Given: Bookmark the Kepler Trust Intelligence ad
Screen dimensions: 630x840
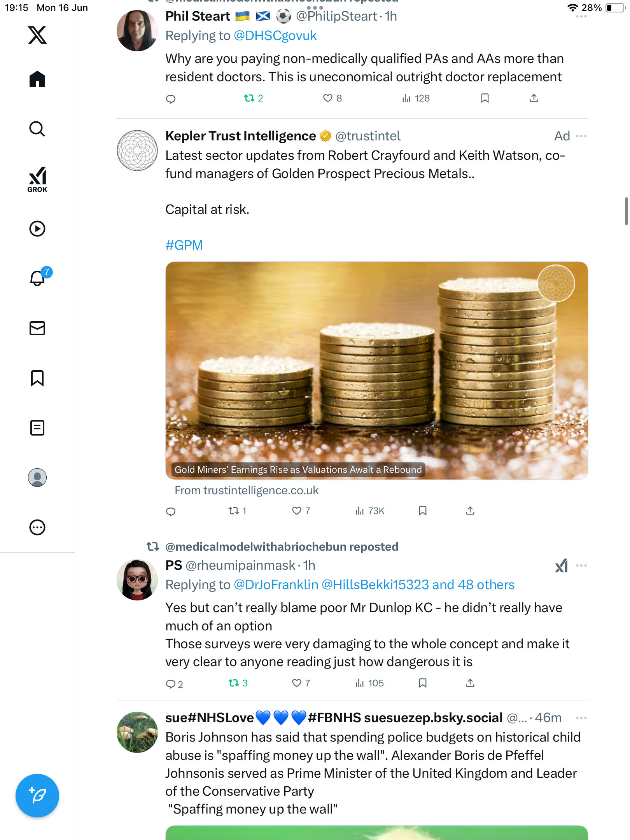Looking at the screenshot, I should point(423,511).
